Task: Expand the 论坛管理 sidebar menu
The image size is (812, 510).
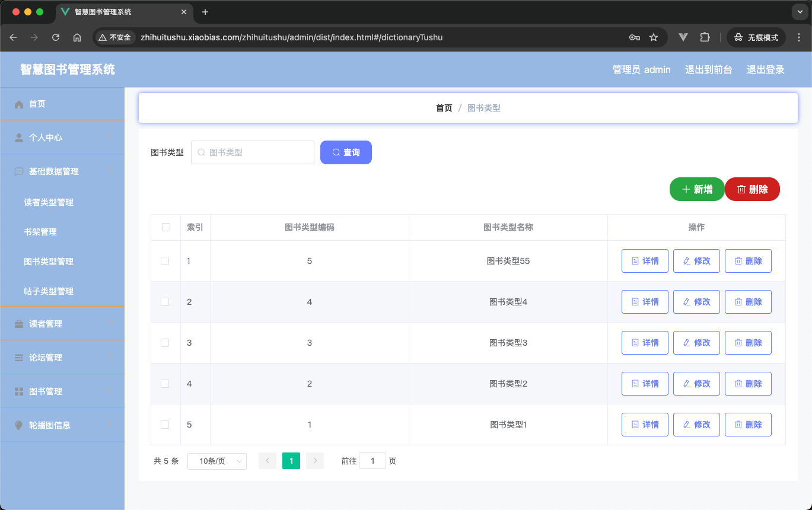Action: pyautogui.click(x=62, y=358)
